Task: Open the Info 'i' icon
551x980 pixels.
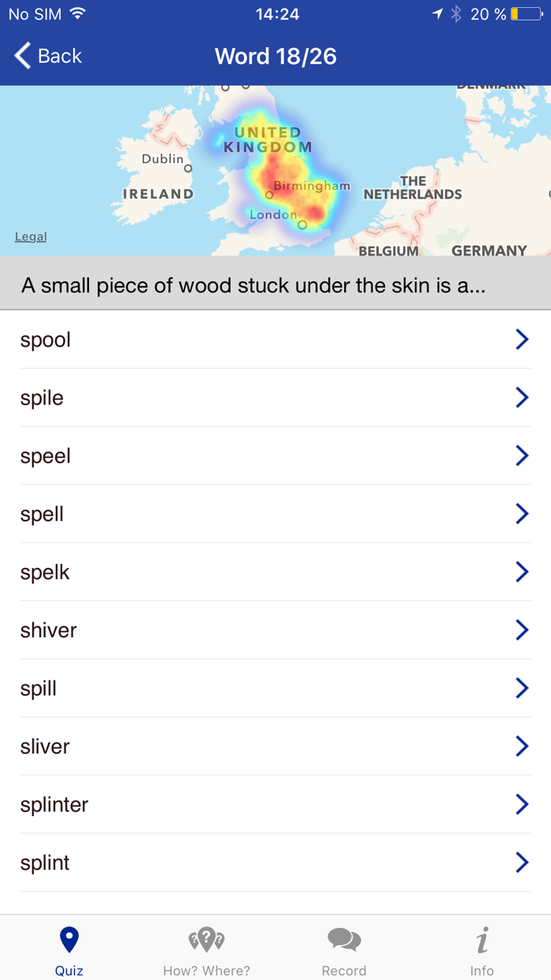Action: 482,938
